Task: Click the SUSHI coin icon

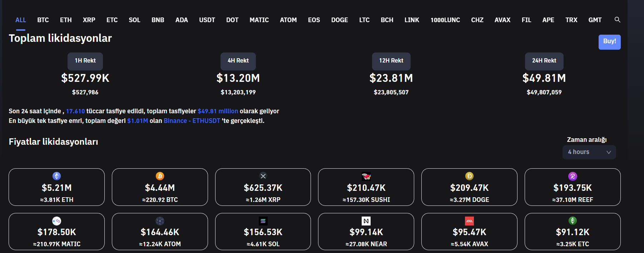Action: coord(366,176)
